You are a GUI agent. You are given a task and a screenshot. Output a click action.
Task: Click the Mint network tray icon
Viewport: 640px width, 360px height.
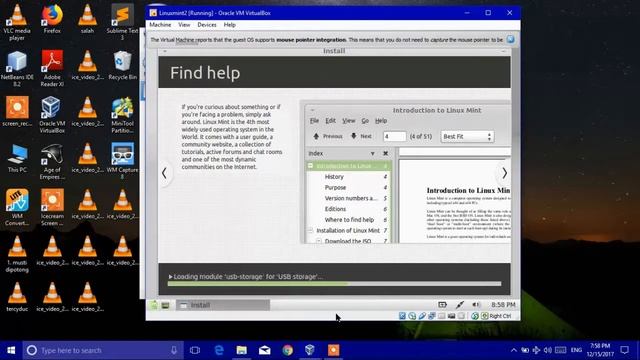click(460, 304)
